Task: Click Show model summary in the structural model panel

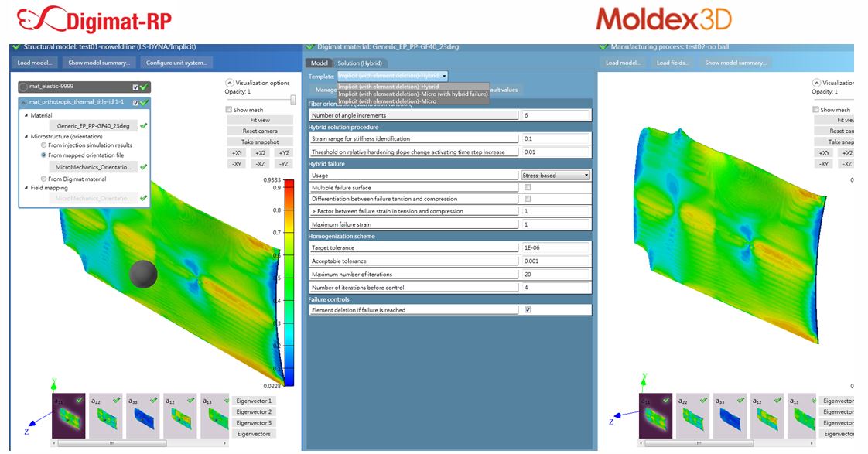Action: 99,63
